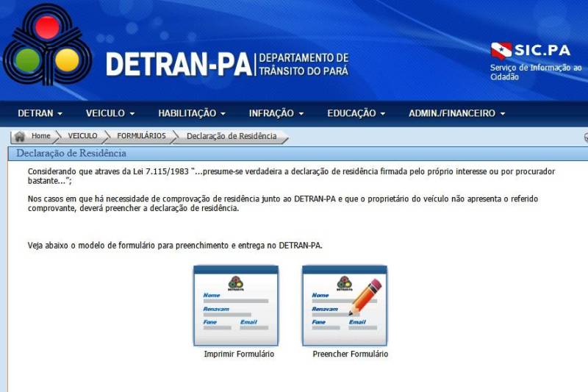Image resolution: width=588 pixels, height=392 pixels.
Task: Open the DETRAN dropdown menu
Action: pyautogui.click(x=40, y=113)
